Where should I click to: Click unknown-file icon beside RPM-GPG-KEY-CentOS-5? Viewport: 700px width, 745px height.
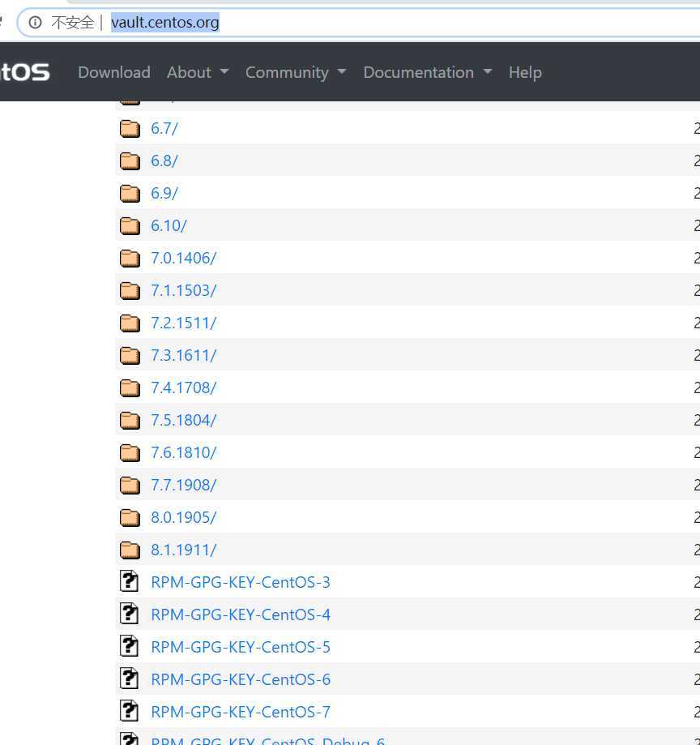click(129, 646)
